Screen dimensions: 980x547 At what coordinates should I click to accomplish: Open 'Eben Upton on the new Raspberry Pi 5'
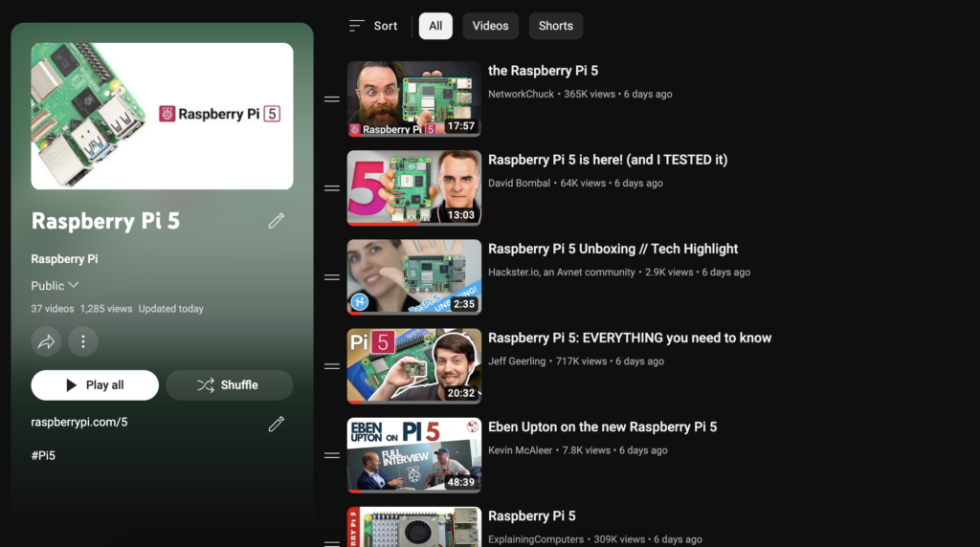[603, 427]
